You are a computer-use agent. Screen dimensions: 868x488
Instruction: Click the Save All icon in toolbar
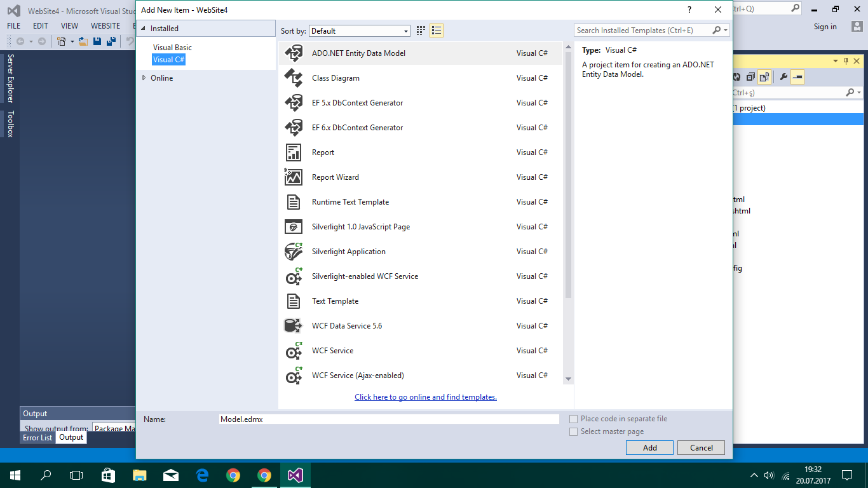pos(111,41)
